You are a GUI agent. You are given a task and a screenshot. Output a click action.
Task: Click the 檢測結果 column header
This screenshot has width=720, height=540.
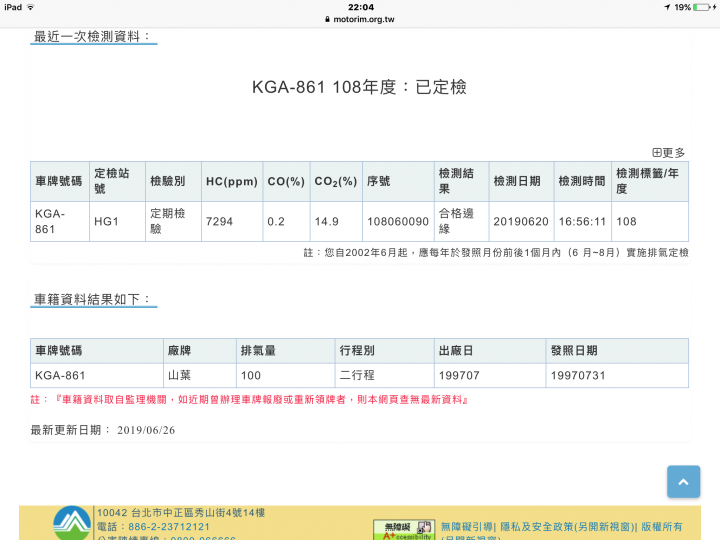tap(461, 181)
